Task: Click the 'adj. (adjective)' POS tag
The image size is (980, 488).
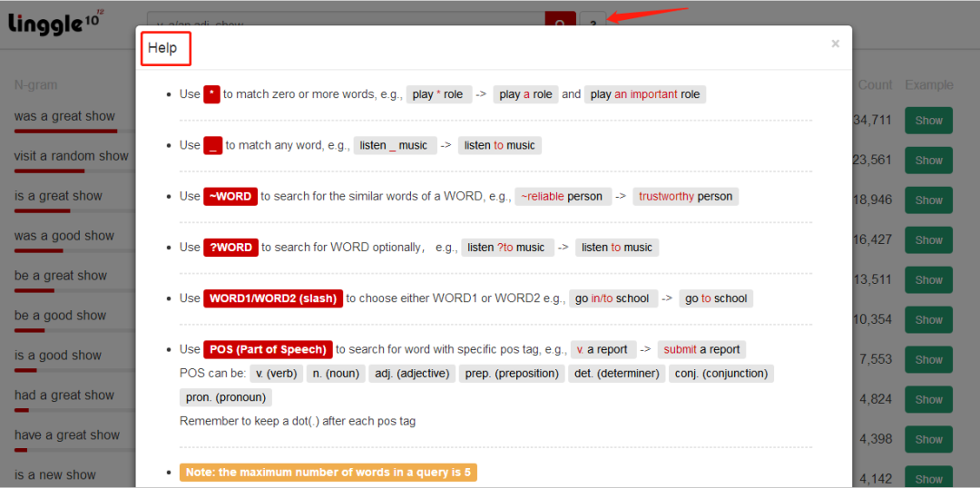Action: click(x=412, y=374)
